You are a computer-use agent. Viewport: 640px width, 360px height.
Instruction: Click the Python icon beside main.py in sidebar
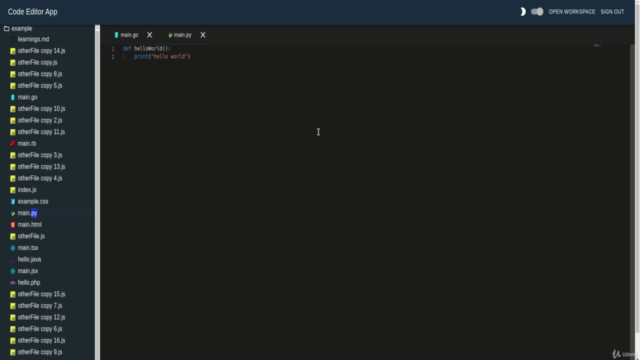[x=13, y=213]
